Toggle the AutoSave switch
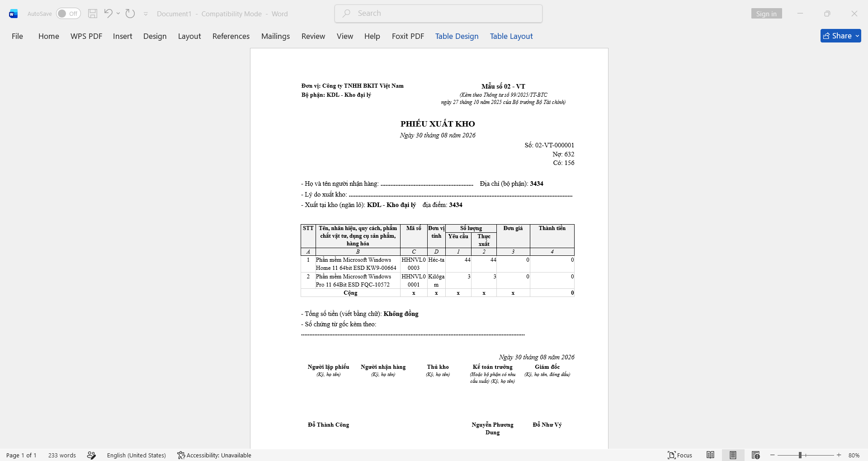The image size is (868, 461). [68, 14]
